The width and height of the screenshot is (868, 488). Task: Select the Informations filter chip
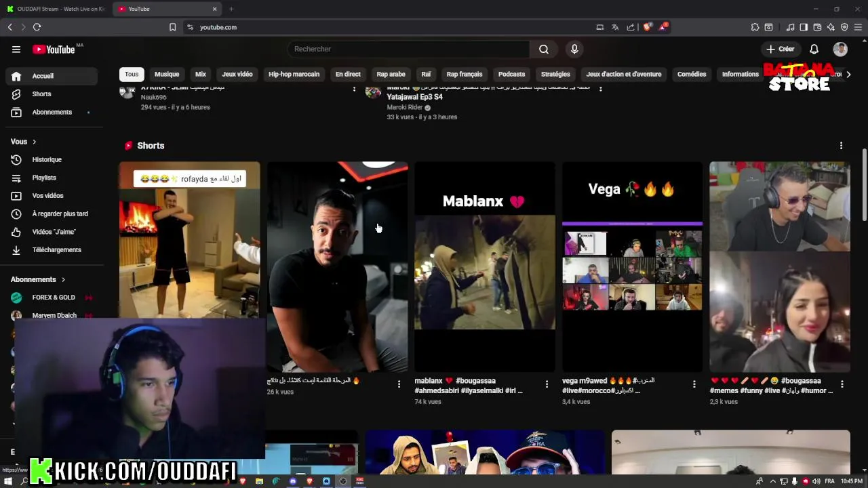(741, 74)
